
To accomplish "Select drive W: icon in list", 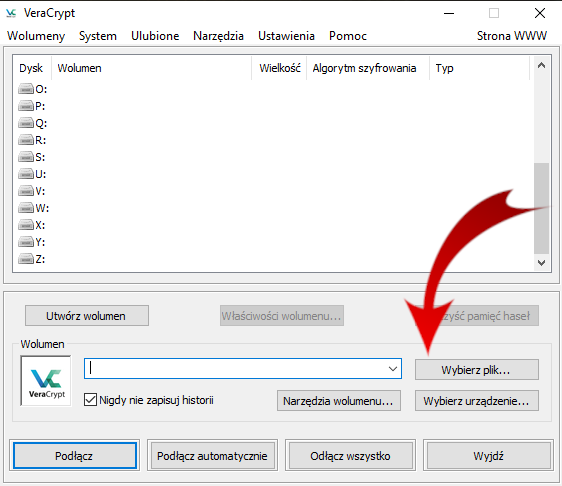I will [x=26, y=208].
